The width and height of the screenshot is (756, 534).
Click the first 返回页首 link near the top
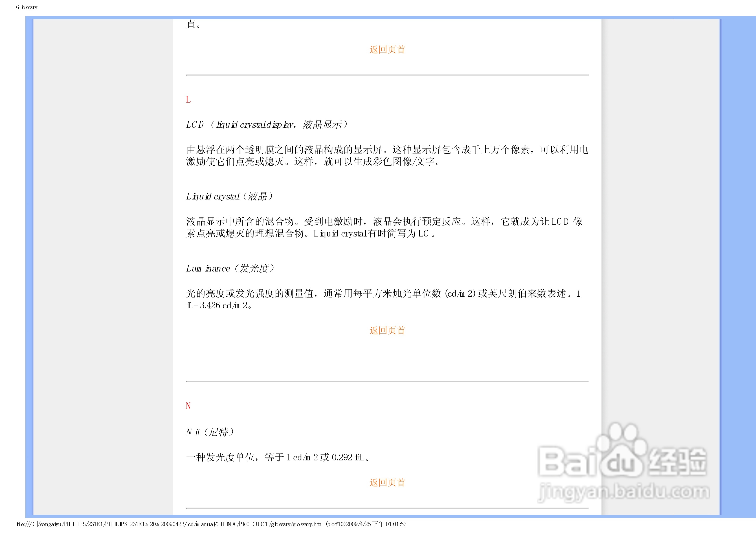click(387, 50)
